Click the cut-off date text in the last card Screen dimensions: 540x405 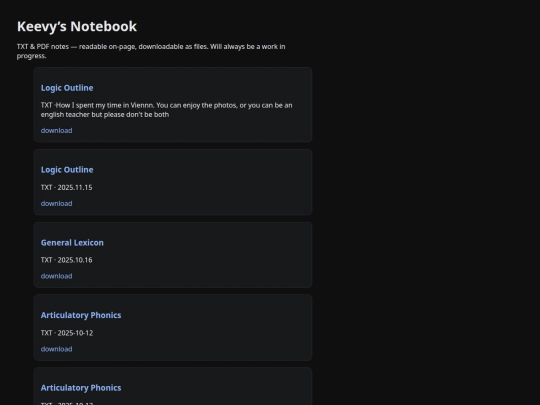[x=67, y=403]
